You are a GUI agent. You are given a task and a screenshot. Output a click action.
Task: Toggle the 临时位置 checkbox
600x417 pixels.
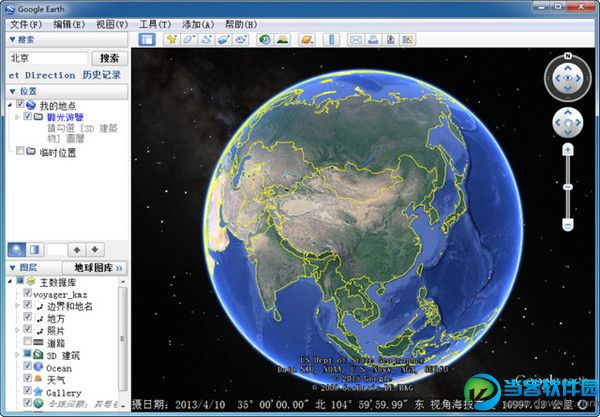[20, 152]
